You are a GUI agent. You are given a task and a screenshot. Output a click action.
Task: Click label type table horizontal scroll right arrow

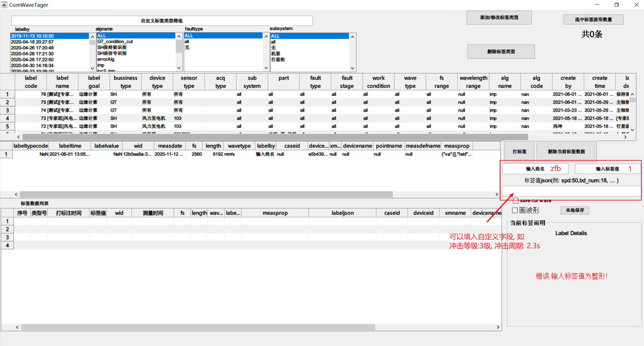[625, 137]
